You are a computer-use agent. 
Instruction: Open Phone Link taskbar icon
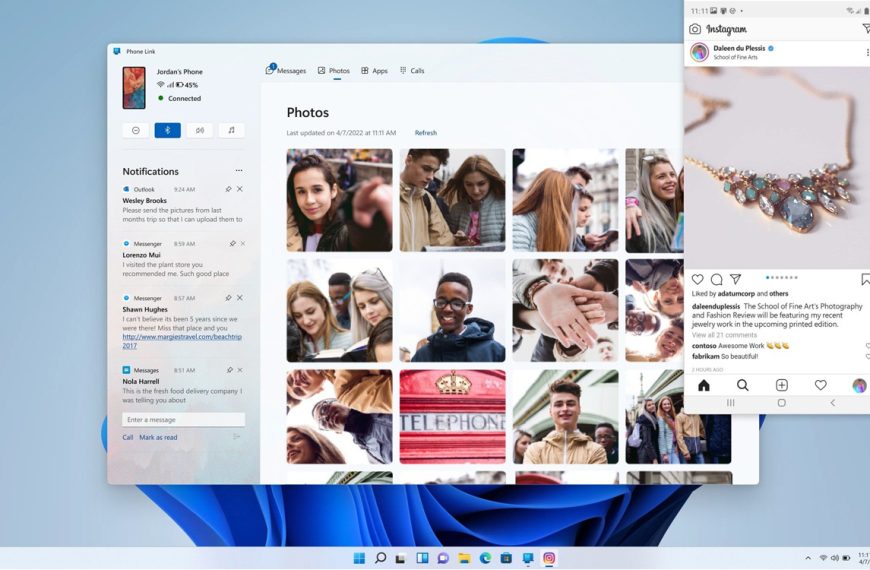point(528,558)
